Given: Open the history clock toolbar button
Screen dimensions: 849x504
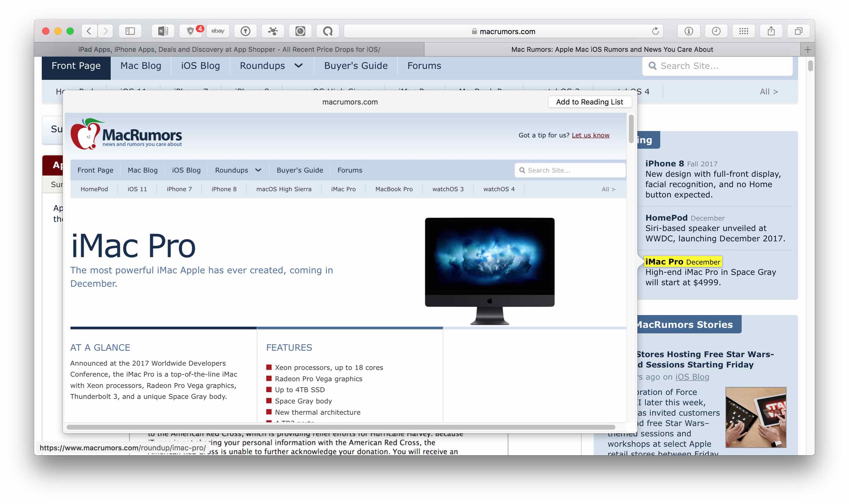Looking at the screenshot, I should tap(716, 31).
